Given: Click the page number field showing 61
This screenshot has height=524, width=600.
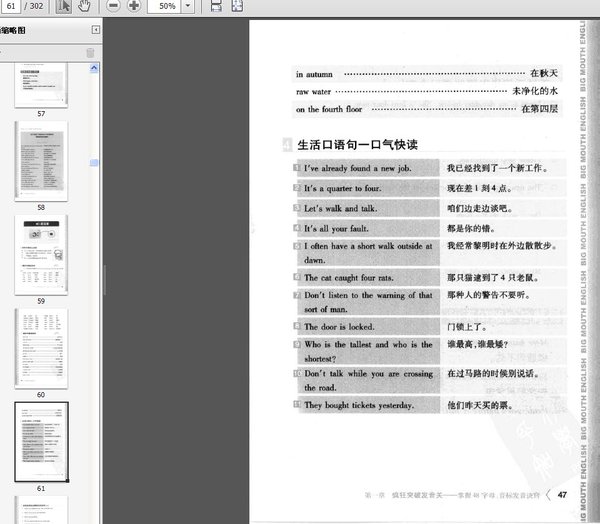Looking at the screenshot, I should (x=11, y=6).
